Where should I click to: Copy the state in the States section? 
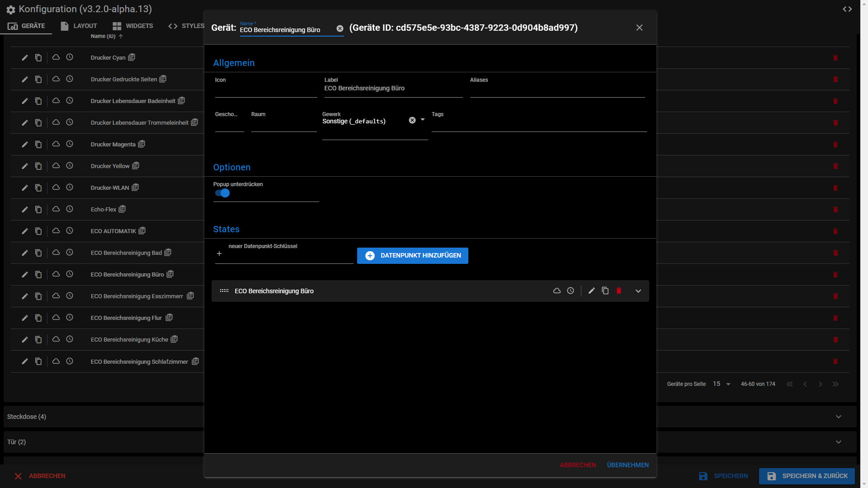pos(605,291)
